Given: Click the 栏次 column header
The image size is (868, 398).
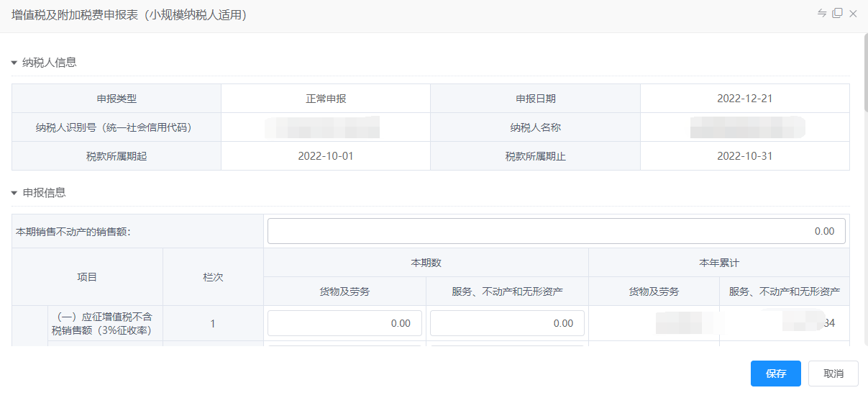Looking at the screenshot, I should click(x=213, y=277).
